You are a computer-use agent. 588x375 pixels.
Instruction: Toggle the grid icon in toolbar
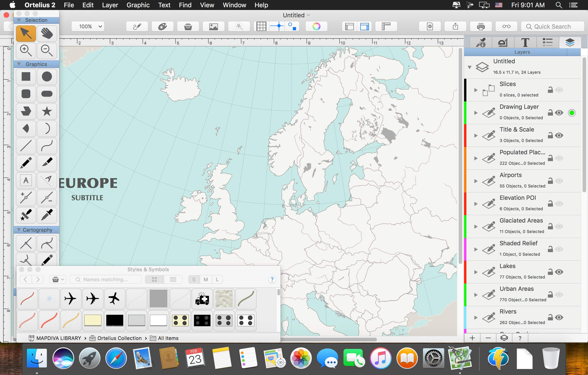click(x=261, y=26)
